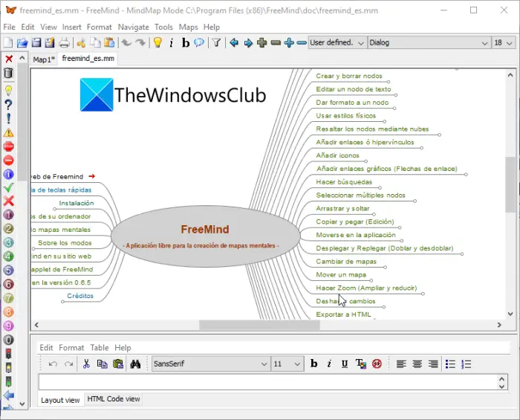
Task: Switch to the Map1 tab
Action: pos(44,59)
